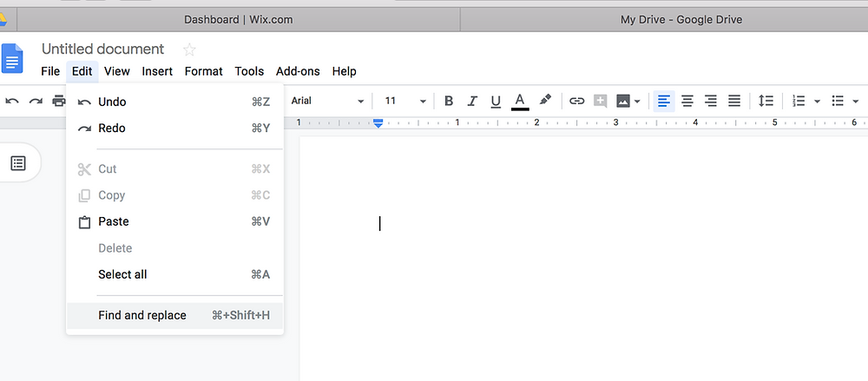Click the line spacing icon
The width and height of the screenshot is (868, 381).
766,101
